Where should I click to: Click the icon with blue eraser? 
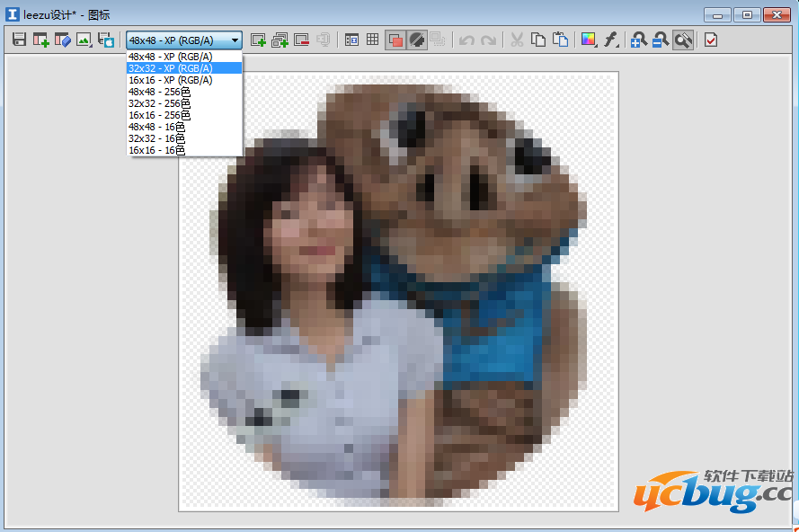click(63, 40)
